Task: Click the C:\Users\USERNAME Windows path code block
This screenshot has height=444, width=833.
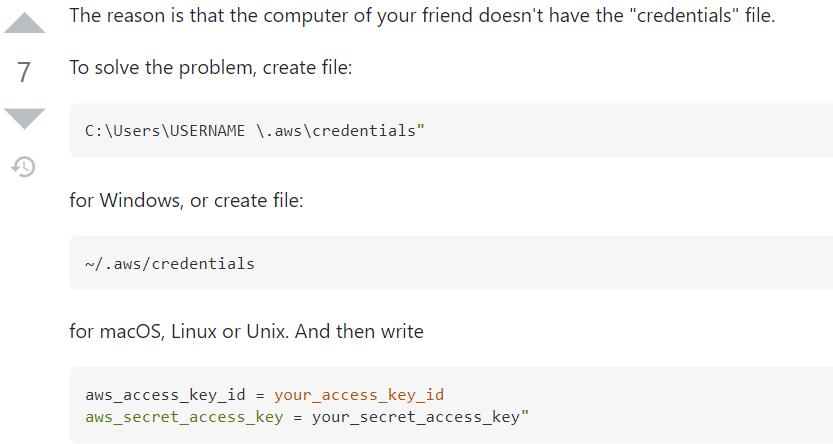Action: [x=450, y=131]
